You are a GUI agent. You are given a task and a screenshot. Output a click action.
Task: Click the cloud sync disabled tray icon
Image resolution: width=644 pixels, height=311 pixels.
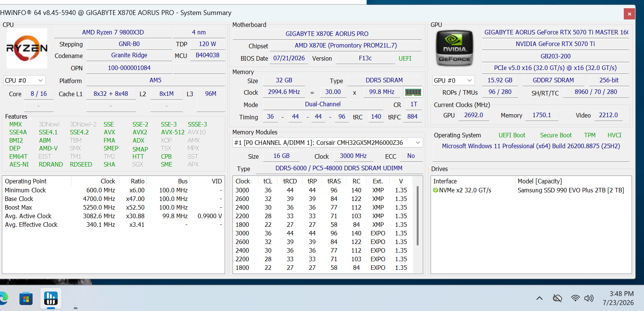tap(558, 298)
